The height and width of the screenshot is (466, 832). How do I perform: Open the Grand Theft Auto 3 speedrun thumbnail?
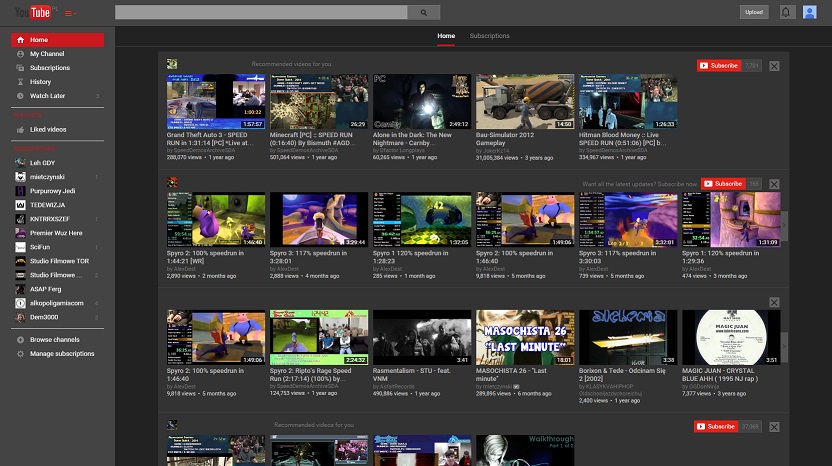[x=215, y=101]
